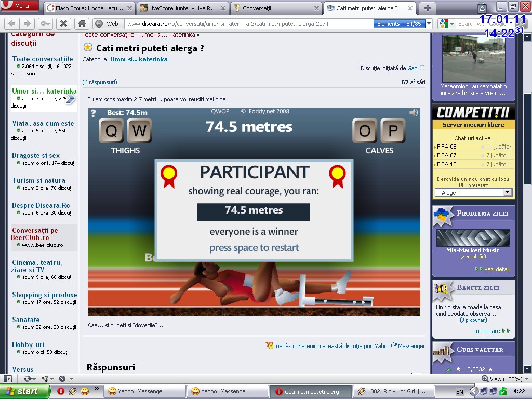Close the LiveScoreHunter tab
Screen dimensions: 532x399
click(x=223, y=8)
